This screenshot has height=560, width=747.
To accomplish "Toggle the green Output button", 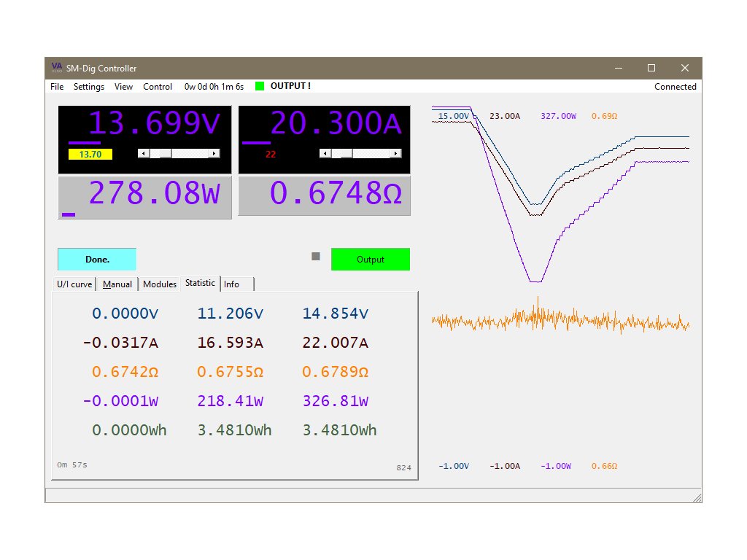I will coord(371,260).
